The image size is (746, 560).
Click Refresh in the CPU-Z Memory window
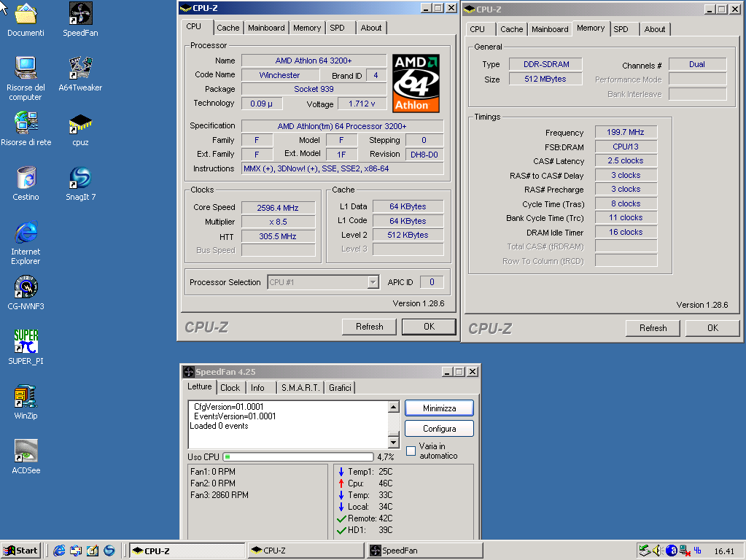coord(653,328)
